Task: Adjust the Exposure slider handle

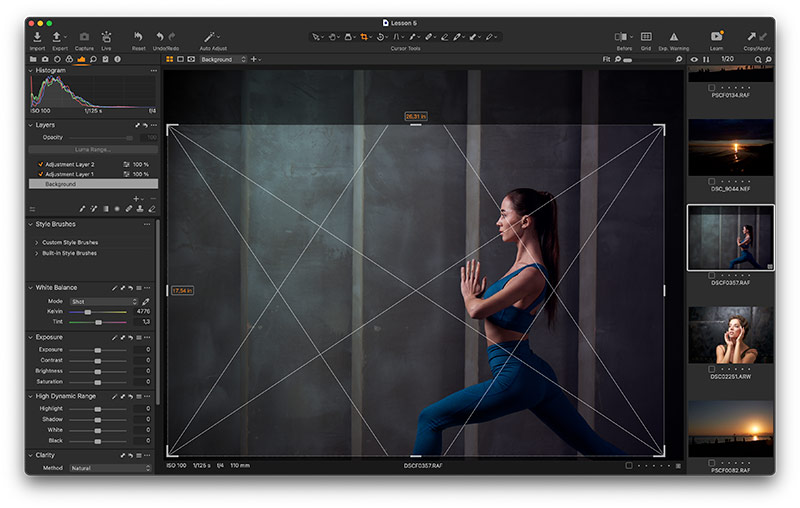Action: tap(97, 350)
